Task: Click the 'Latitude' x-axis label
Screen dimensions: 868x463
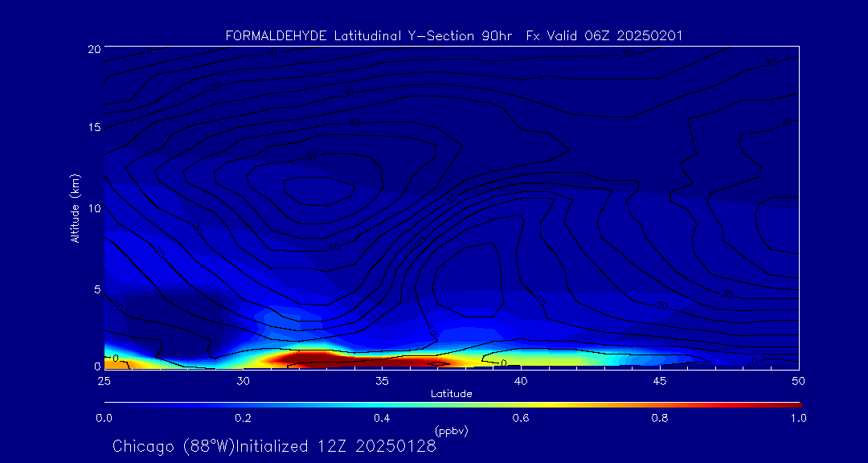Action: 452,394
